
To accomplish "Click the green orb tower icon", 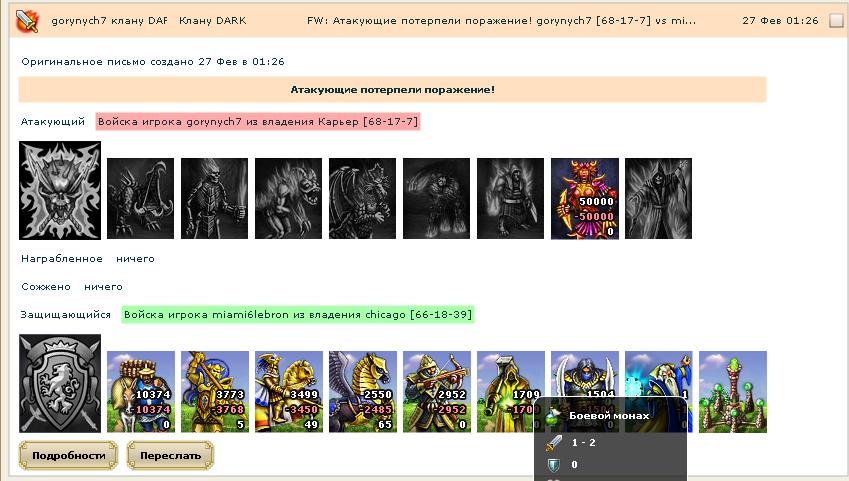I will click(733, 392).
